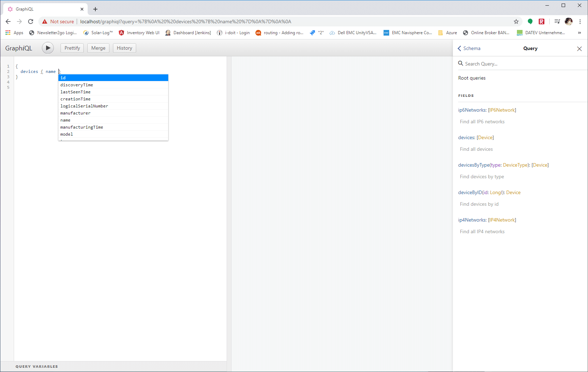Bookmark the page via the star icon
Viewport: 588px width, 372px height.
pyautogui.click(x=516, y=21)
